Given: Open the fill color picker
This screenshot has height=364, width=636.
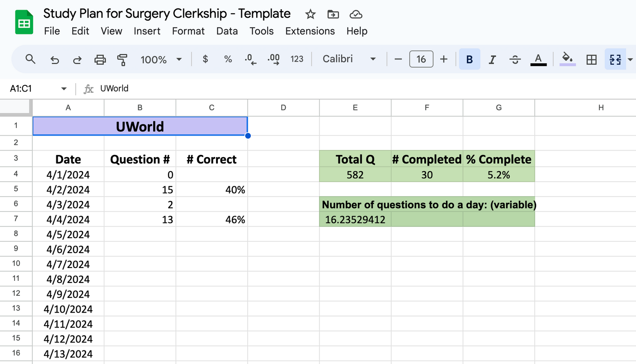Looking at the screenshot, I should pos(567,59).
